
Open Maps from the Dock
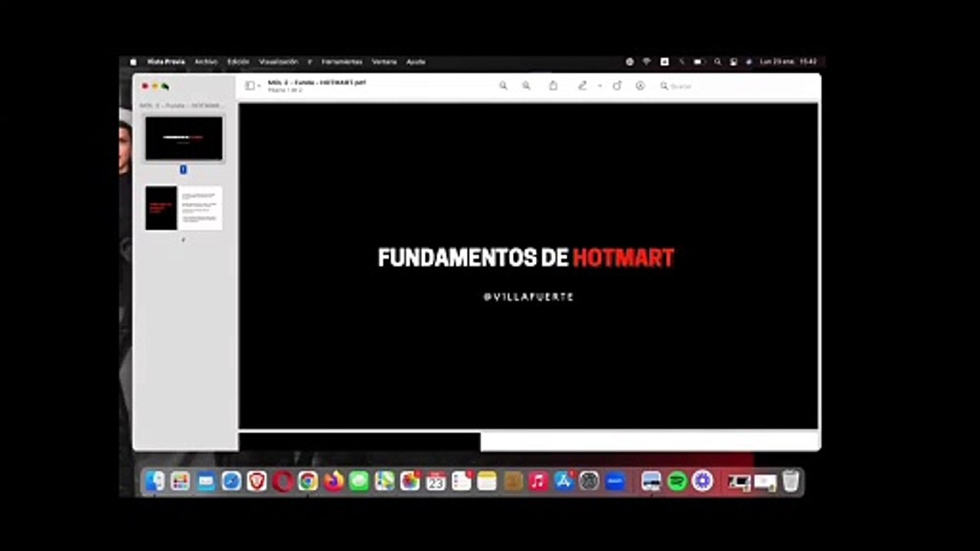[384, 481]
